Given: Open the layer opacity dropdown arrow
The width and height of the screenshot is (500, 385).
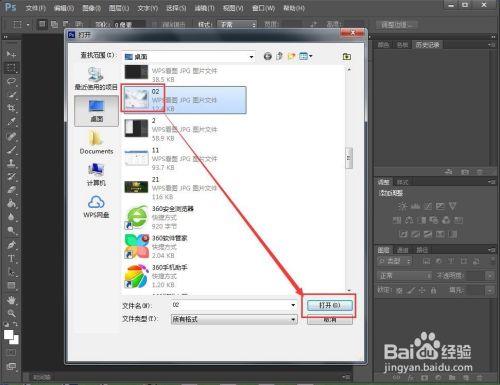Looking at the screenshot, I should (490, 276).
